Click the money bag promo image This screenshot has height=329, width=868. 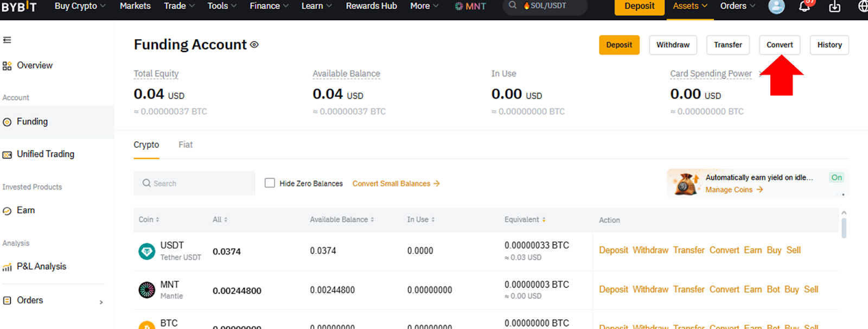click(686, 184)
